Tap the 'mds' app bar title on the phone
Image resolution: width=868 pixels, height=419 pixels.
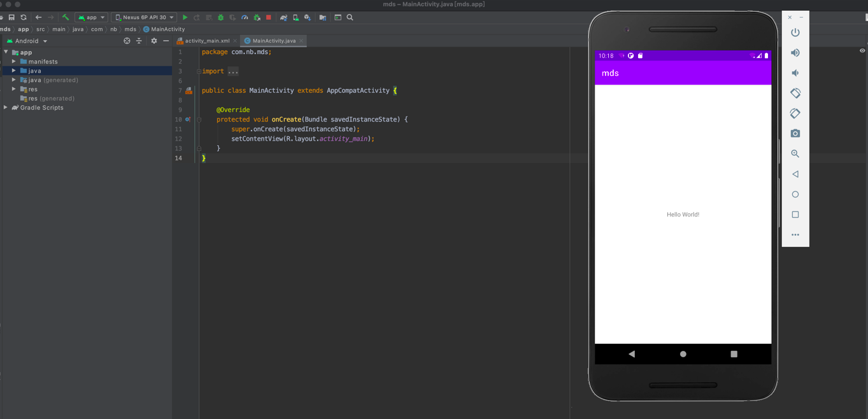610,73
